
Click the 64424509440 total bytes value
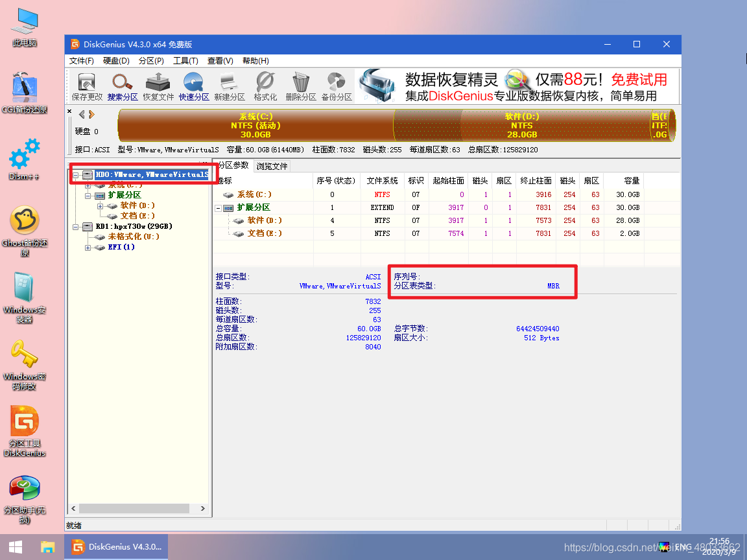(538, 329)
